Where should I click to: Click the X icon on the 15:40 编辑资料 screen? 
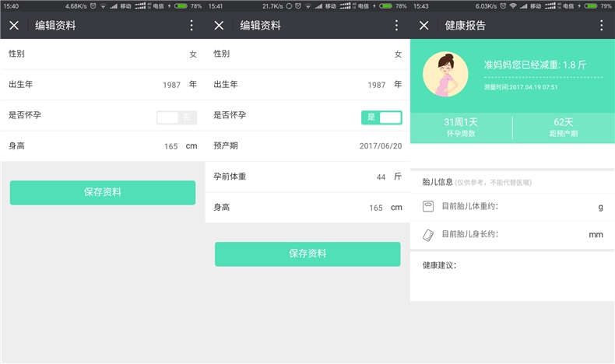[15, 26]
